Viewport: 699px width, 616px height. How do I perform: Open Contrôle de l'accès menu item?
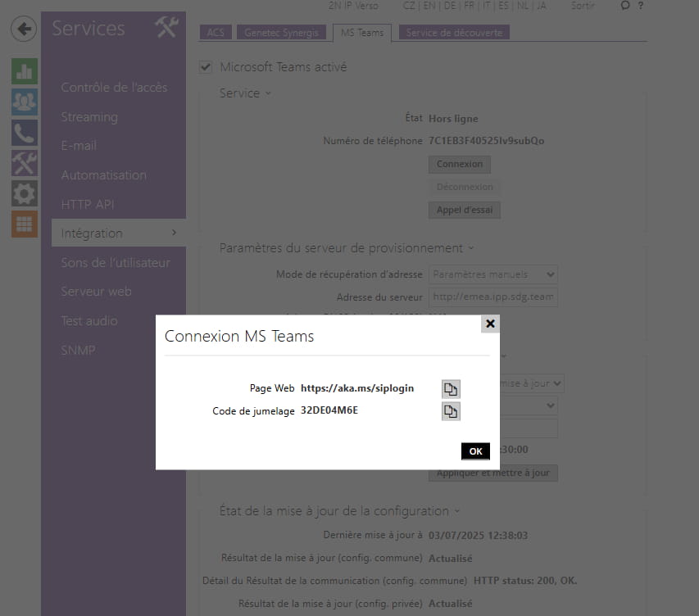pyautogui.click(x=114, y=88)
